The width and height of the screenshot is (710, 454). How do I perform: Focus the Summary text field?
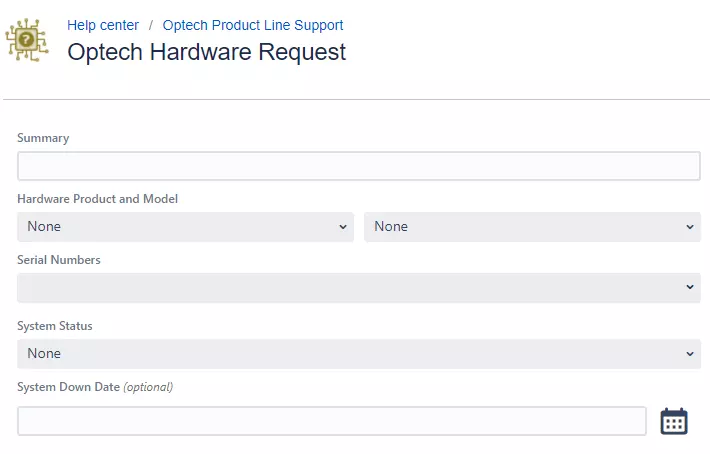click(x=359, y=166)
